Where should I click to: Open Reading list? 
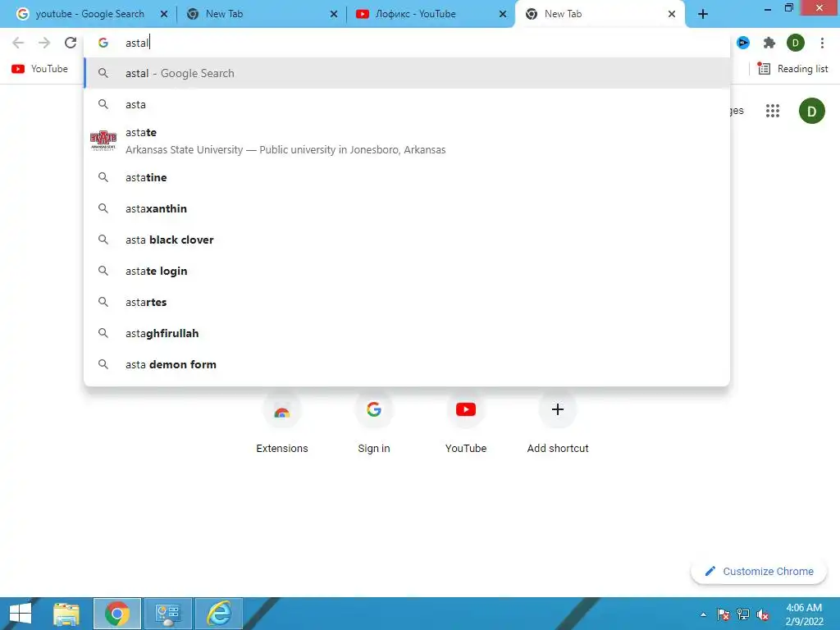pyautogui.click(x=792, y=69)
